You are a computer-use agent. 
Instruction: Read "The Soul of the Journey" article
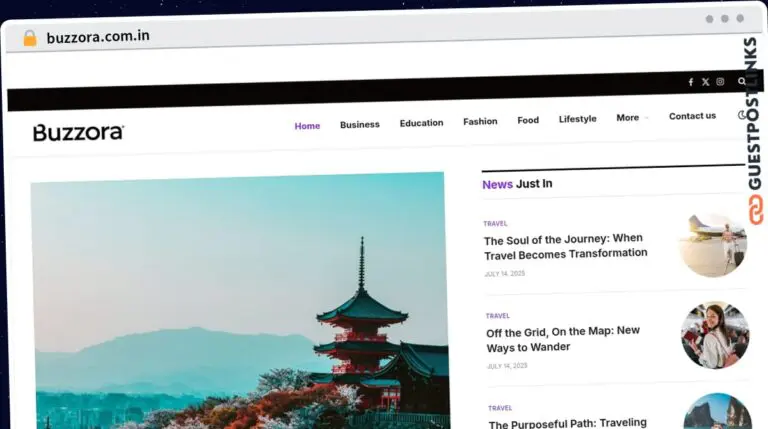tap(565, 246)
